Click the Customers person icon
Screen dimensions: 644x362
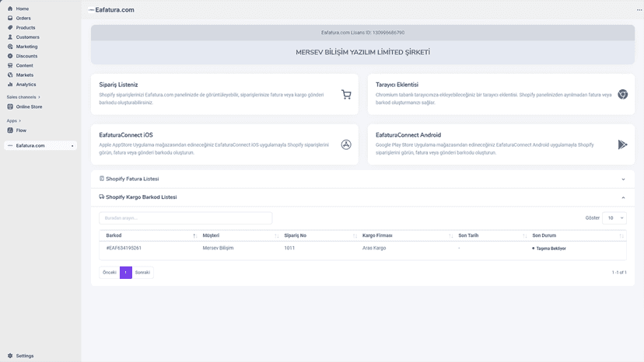coord(10,37)
